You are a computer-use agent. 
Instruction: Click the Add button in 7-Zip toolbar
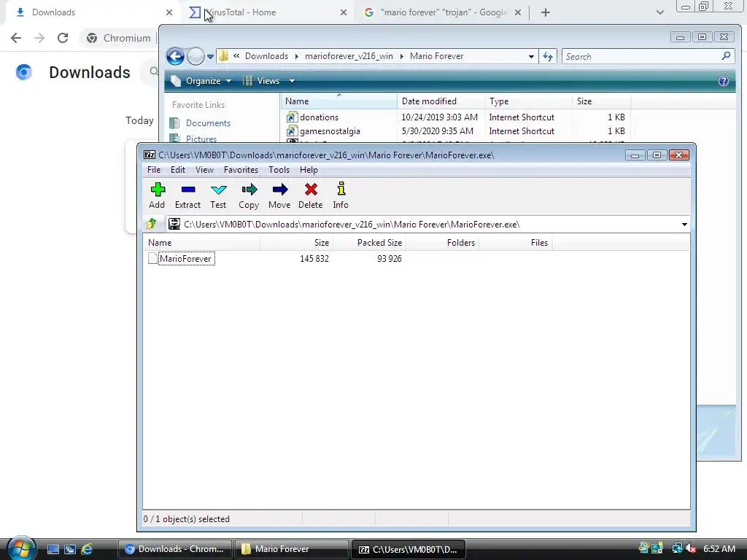(157, 195)
